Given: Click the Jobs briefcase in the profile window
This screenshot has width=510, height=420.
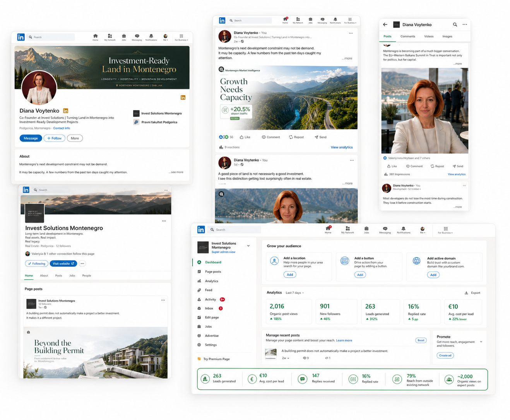Looking at the screenshot, I should [124, 37].
